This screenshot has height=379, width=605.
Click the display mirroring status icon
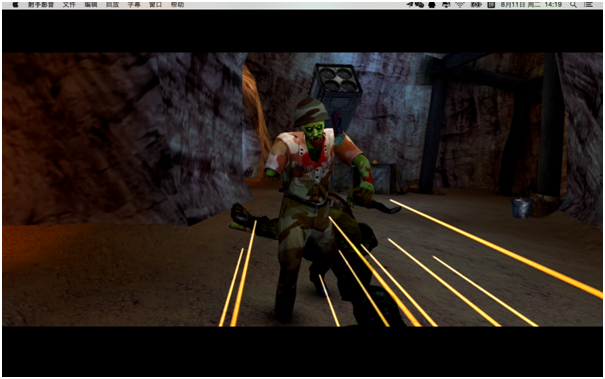pos(446,5)
